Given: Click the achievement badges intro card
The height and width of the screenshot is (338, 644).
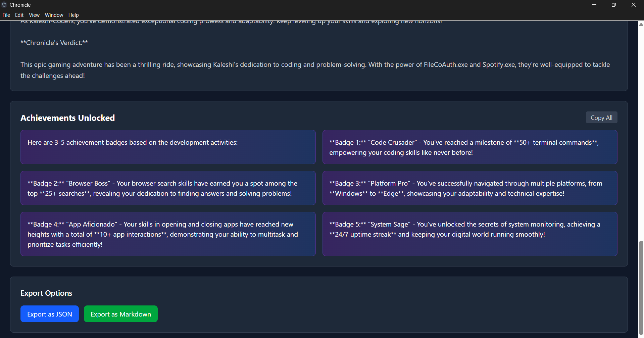Looking at the screenshot, I should pos(168,147).
